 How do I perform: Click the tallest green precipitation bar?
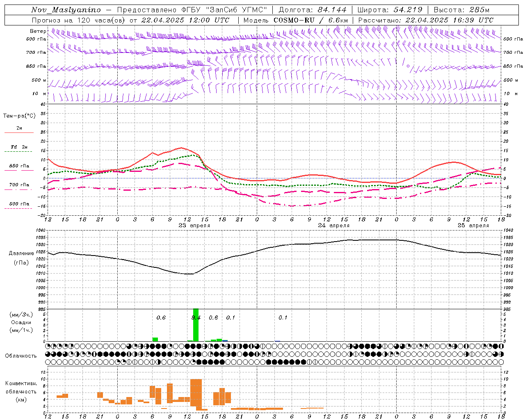196,325
